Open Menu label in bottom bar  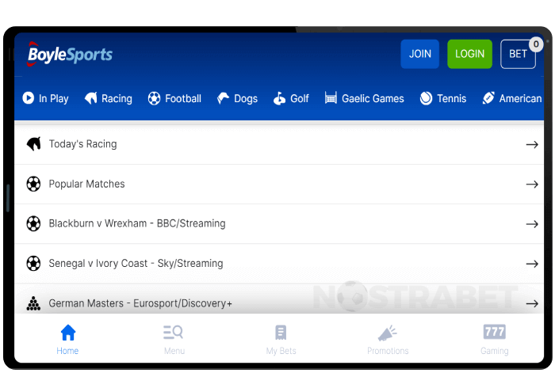[174, 351]
